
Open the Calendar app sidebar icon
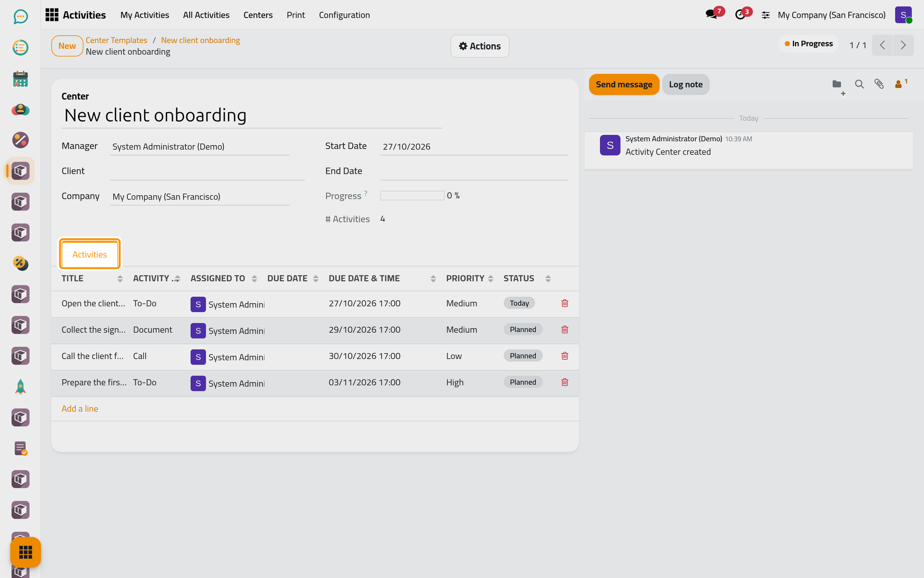click(20, 79)
